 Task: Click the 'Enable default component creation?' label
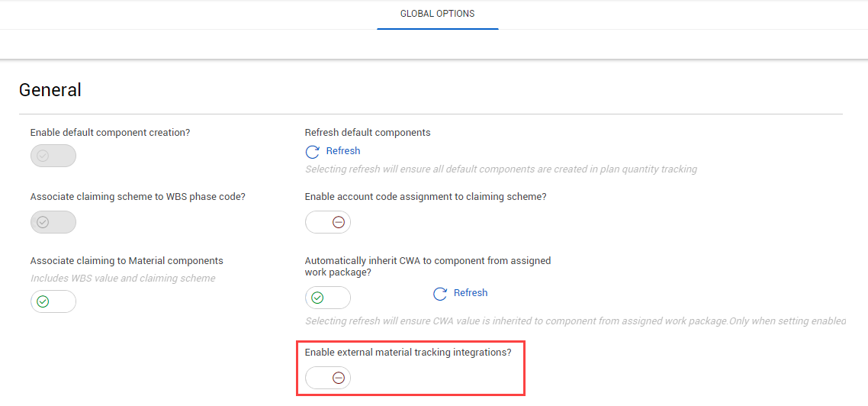tap(110, 132)
